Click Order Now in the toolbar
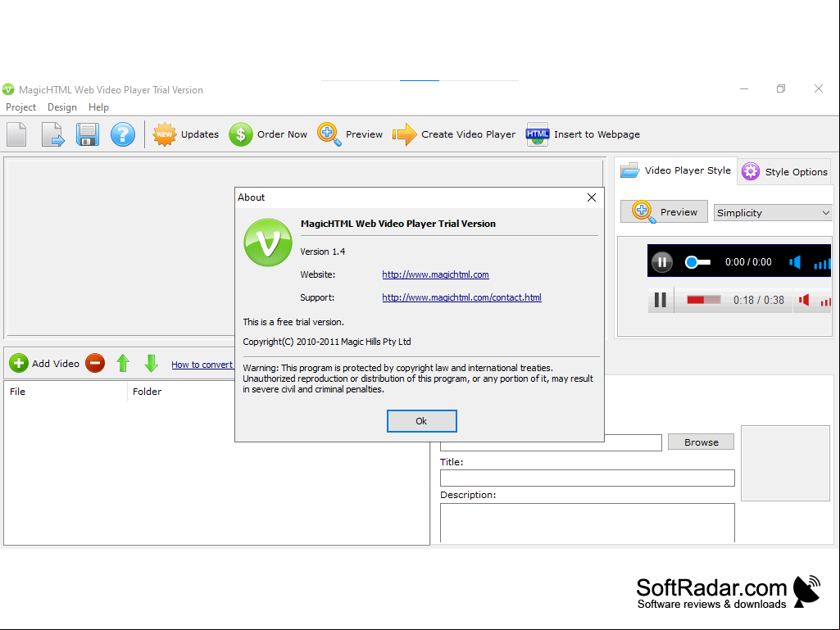The height and width of the screenshot is (630, 840). (x=268, y=134)
